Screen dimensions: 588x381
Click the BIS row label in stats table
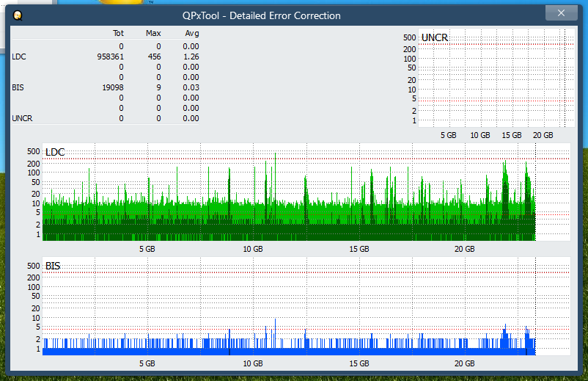(x=18, y=87)
